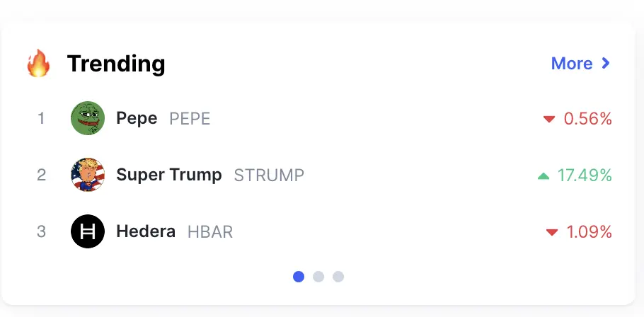Open the More trending link

click(581, 63)
